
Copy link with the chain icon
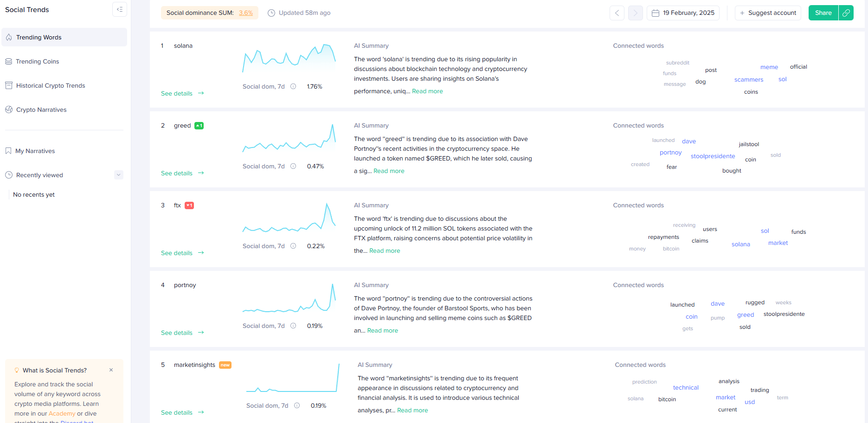coord(846,13)
